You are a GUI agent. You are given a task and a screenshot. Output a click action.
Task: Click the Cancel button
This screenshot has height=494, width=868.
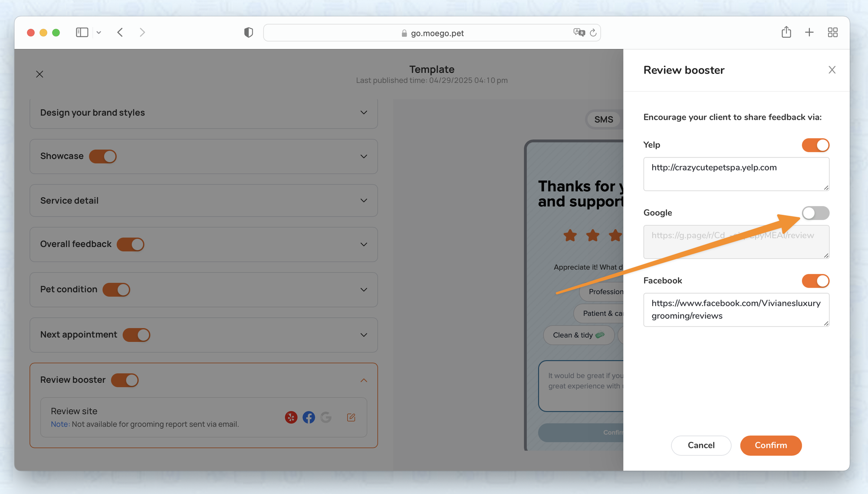click(701, 445)
